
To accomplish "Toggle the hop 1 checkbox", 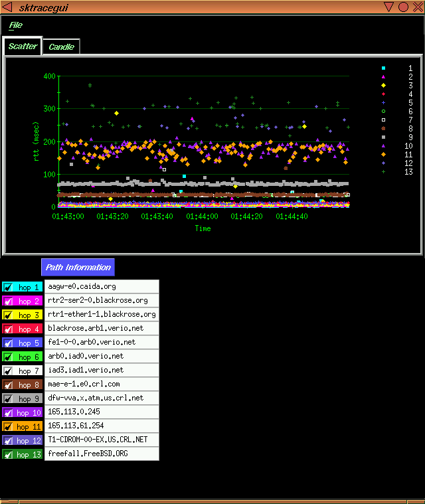I will [9, 287].
